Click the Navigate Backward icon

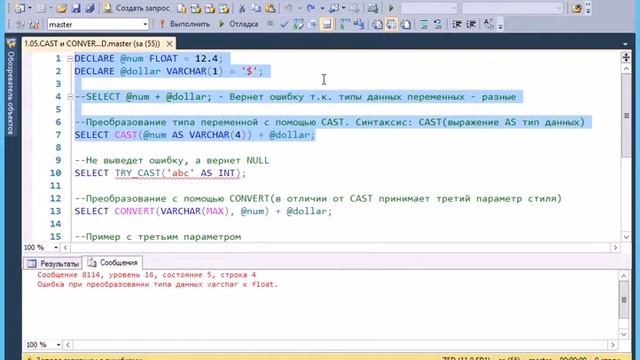tap(334, 8)
